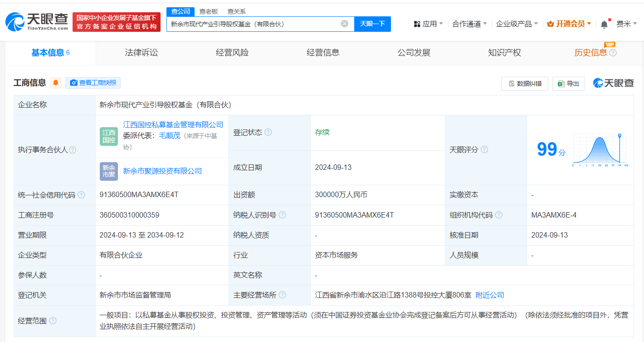Screen dimensions: 644x342
Task: Click the help icon beside 纳税人识别号
Action: (x=282, y=215)
